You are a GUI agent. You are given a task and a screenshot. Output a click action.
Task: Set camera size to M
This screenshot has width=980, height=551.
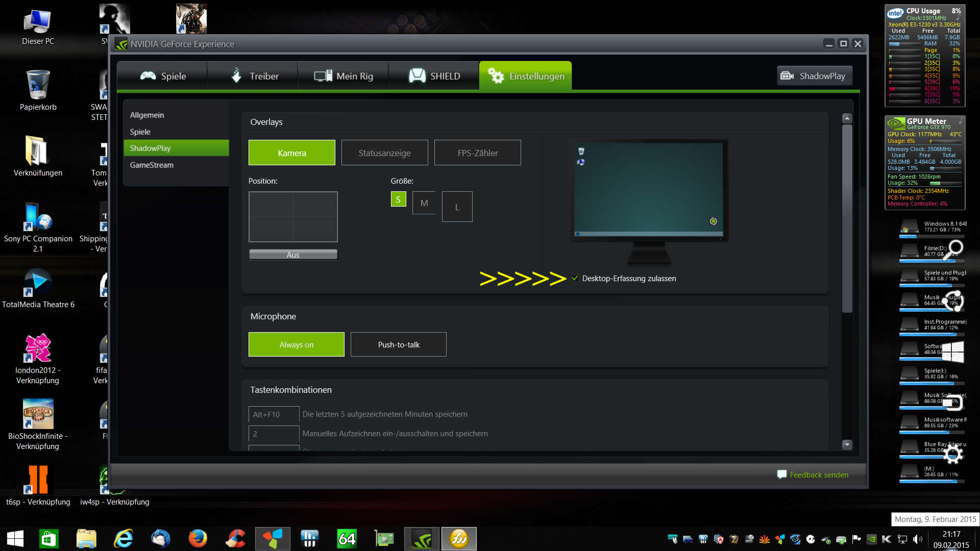point(424,203)
